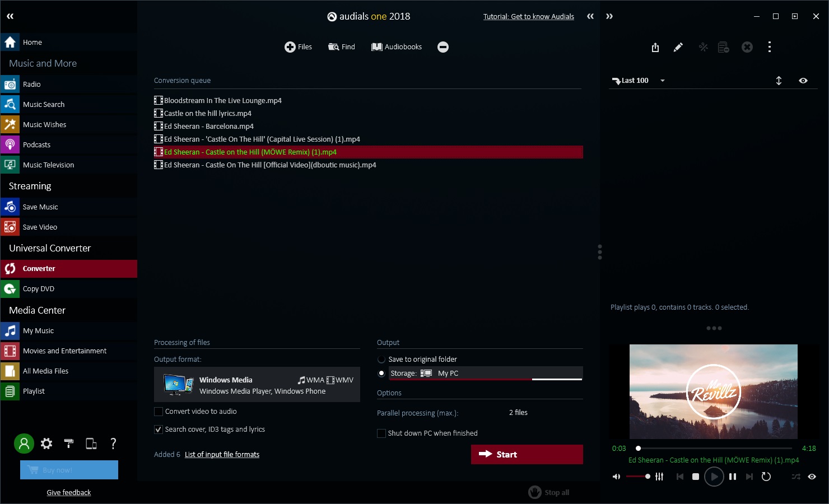Select Save to original folder option
Screen dimensions: 829x504
381,360
